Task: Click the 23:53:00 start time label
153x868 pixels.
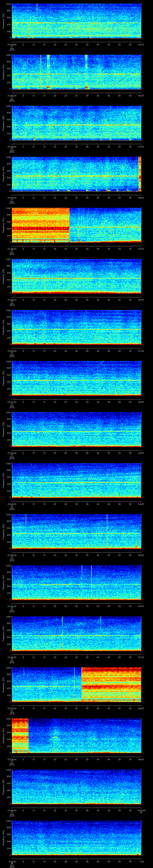Action: (12, 504)
